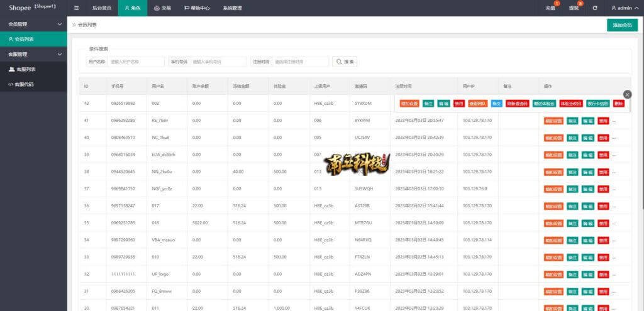Image resolution: width=644 pixels, height=311 pixels.
Task: Open 客服代码 in the sidebar
Action: tap(25, 84)
